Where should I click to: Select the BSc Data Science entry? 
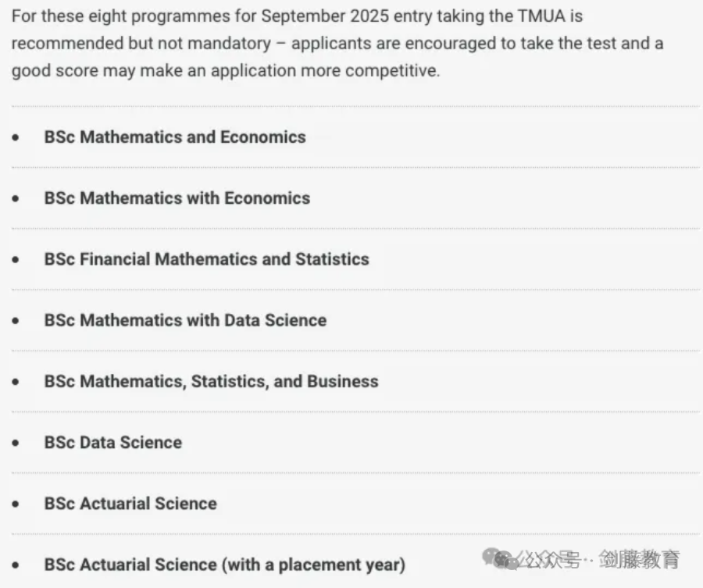[x=113, y=443]
